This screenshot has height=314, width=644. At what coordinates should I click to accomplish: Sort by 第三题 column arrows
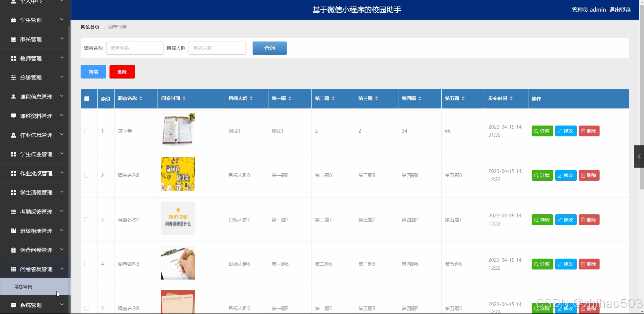coord(376,98)
